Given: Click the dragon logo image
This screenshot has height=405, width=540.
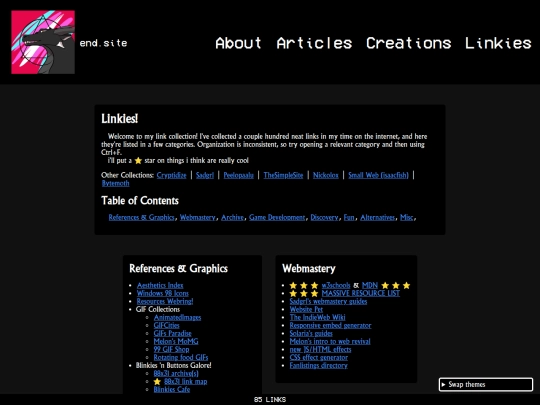Looking at the screenshot, I should pyautogui.click(x=43, y=42).
